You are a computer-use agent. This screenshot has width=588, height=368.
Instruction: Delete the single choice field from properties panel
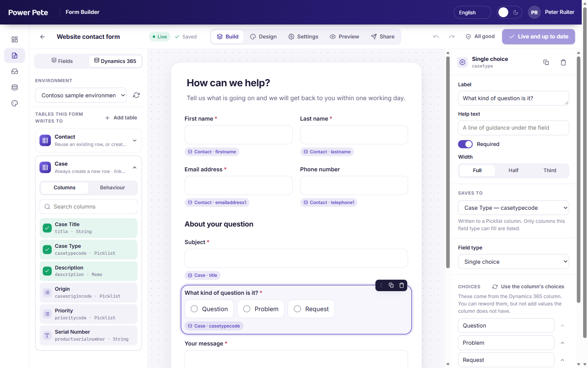[x=563, y=63]
